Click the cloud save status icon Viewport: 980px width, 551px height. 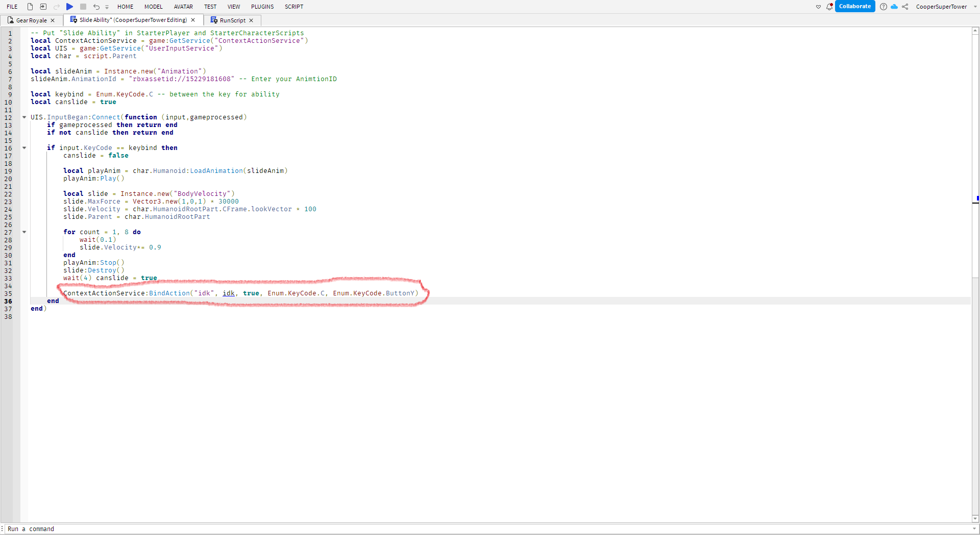click(x=894, y=7)
